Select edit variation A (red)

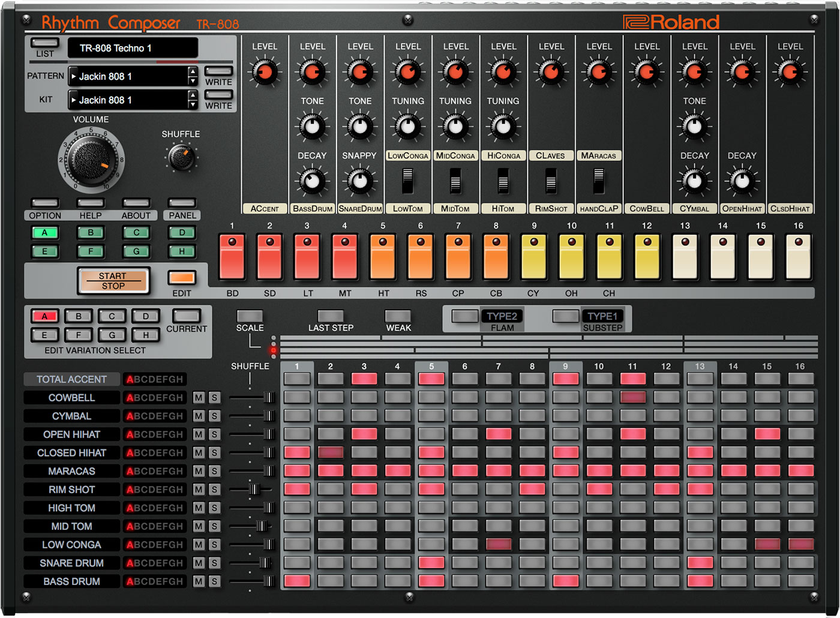tap(45, 316)
